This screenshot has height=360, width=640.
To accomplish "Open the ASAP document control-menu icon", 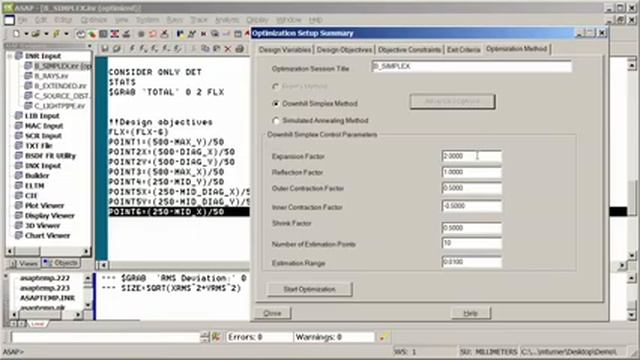I will point(9,20).
